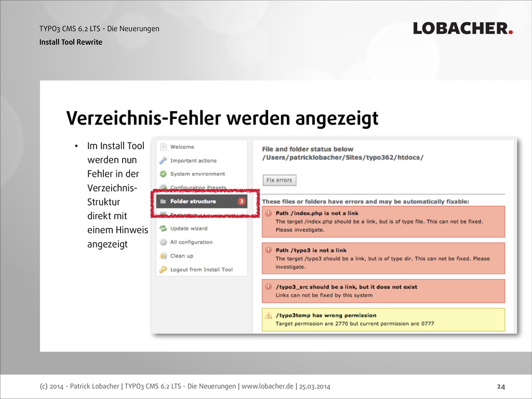
Task: Click the green check System environment icon
Action: click(x=163, y=174)
